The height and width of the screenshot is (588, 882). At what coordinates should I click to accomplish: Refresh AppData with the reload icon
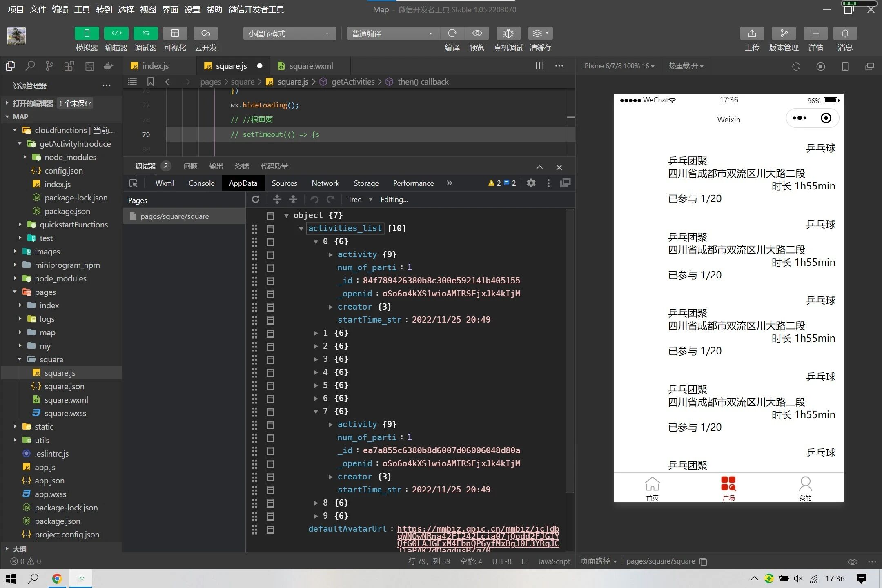tap(256, 199)
